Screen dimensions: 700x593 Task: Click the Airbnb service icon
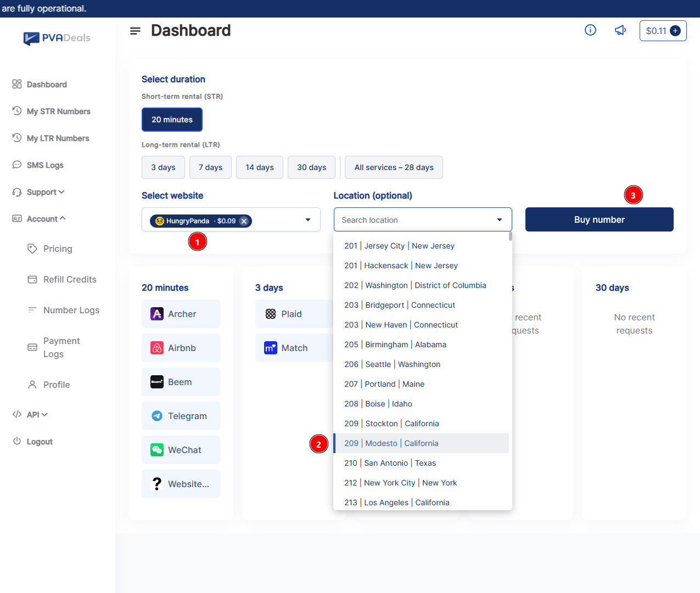pyautogui.click(x=157, y=348)
